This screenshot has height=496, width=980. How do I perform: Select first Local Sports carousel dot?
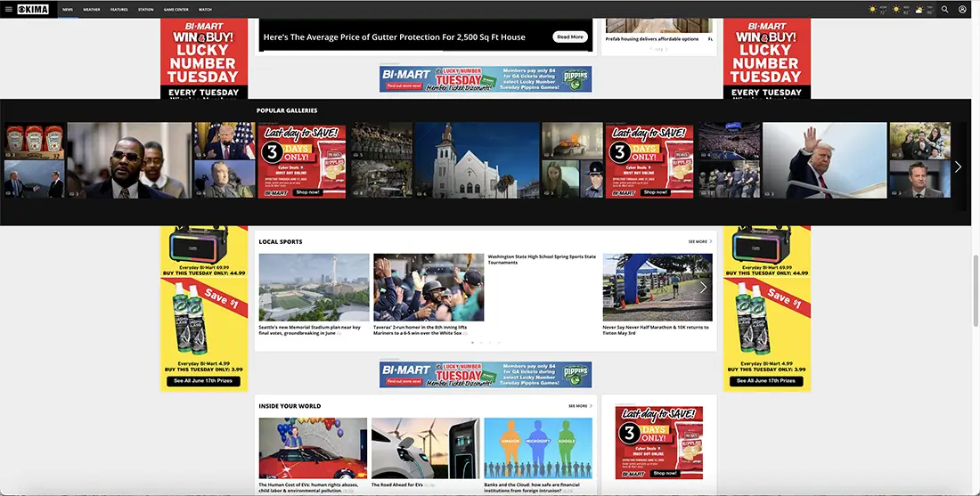coord(472,342)
